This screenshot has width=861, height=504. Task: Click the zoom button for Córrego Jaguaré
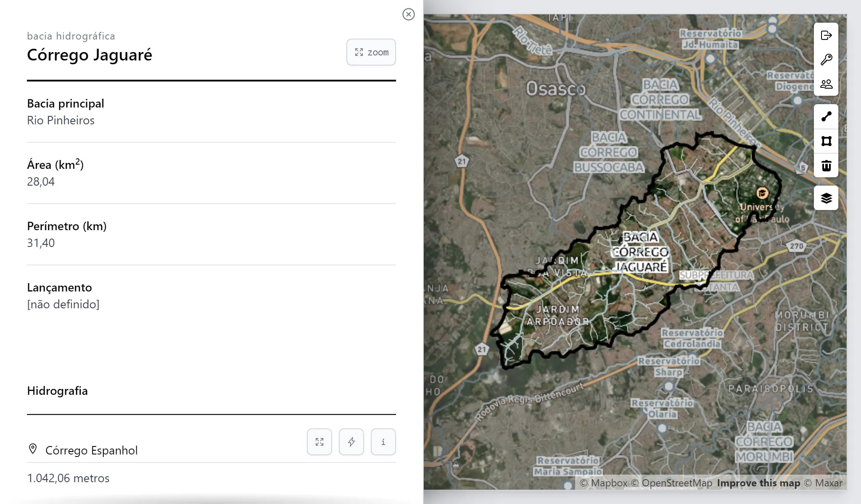371,52
